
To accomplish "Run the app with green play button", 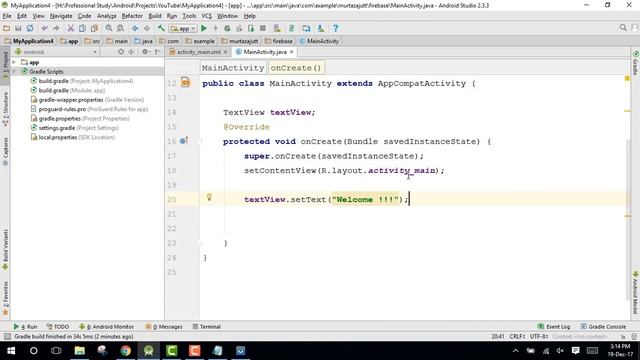I will (x=204, y=28).
